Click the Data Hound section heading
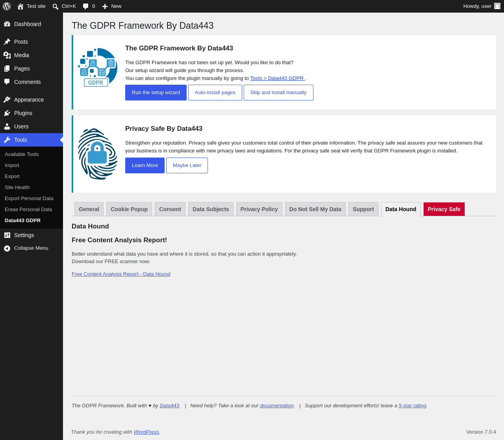504x440 pixels. tap(90, 226)
